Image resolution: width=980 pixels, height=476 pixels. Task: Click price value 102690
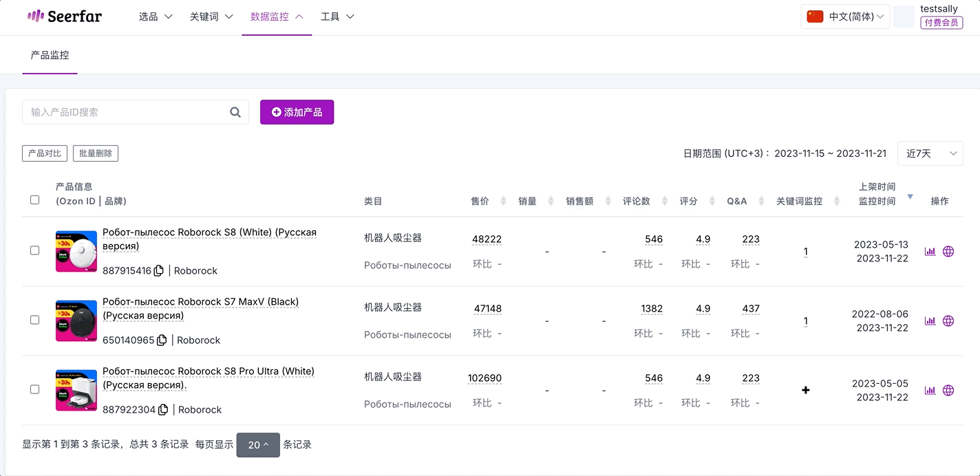[484, 378]
